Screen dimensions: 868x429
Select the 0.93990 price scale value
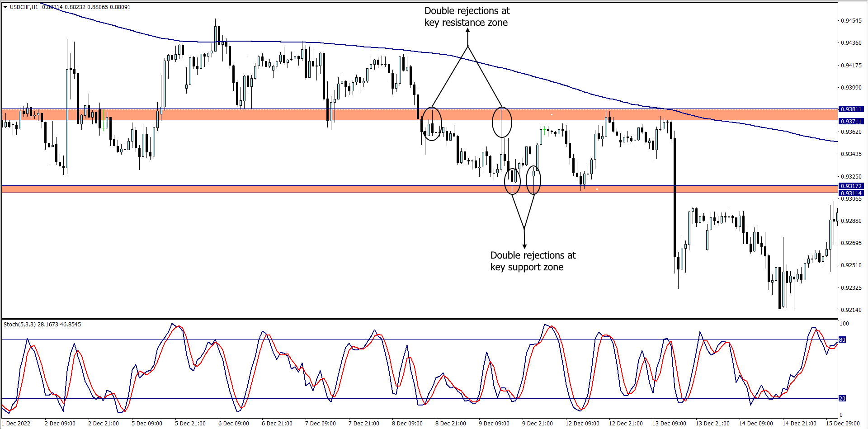pyautogui.click(x=851, y=88)
